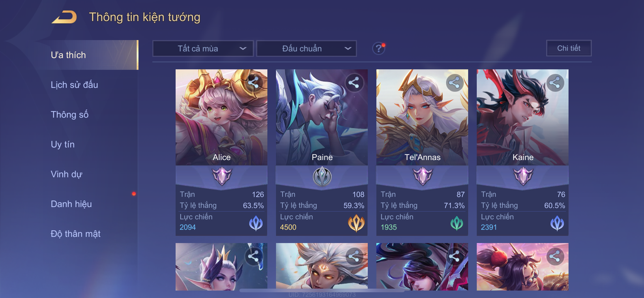
Task: Open the question mark help icon
Action: pos(379,48)
